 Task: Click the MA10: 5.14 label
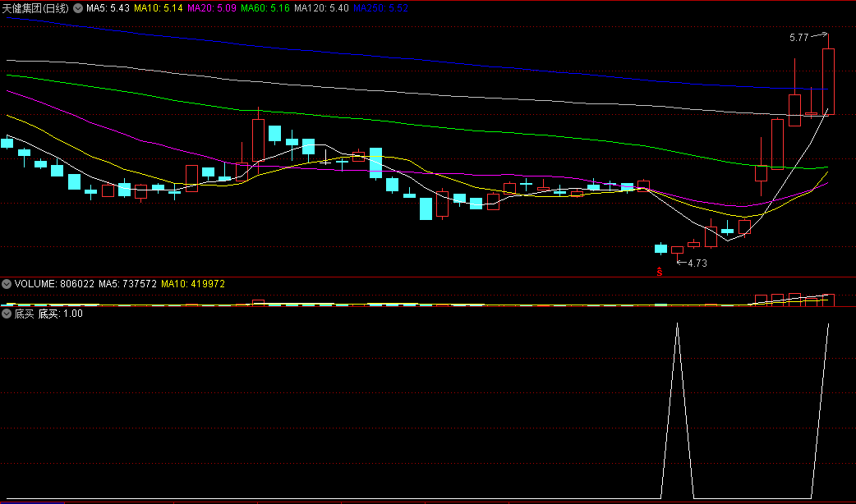point(159,8)
